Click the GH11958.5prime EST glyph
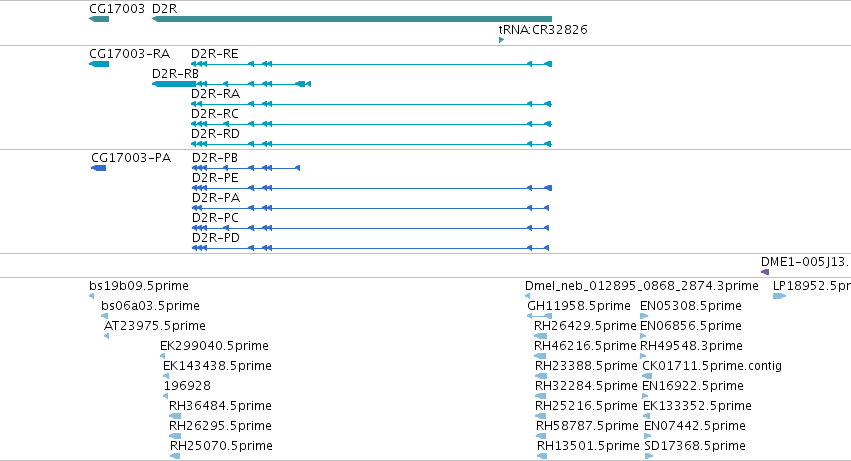 (539, 316)
